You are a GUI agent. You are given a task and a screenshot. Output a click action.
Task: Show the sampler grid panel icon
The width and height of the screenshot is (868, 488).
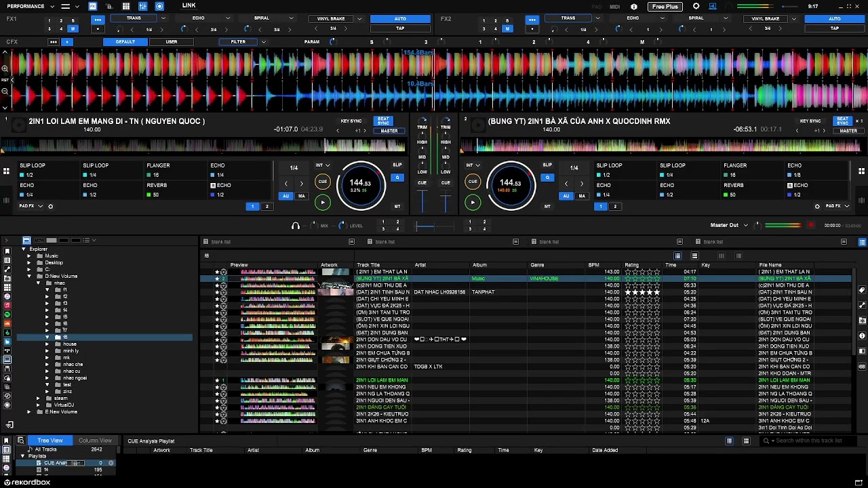click(x=126, y=6)
